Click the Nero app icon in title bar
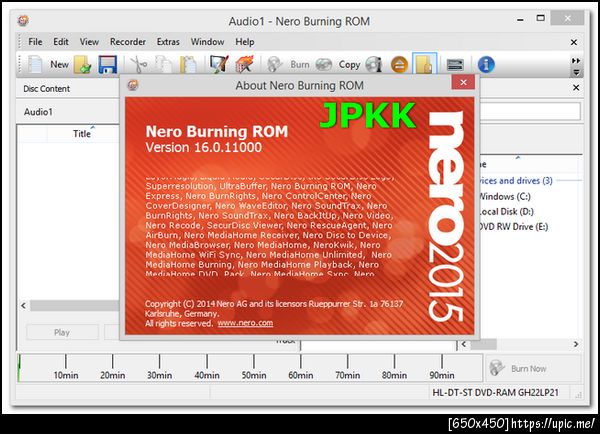 point(24,20)
